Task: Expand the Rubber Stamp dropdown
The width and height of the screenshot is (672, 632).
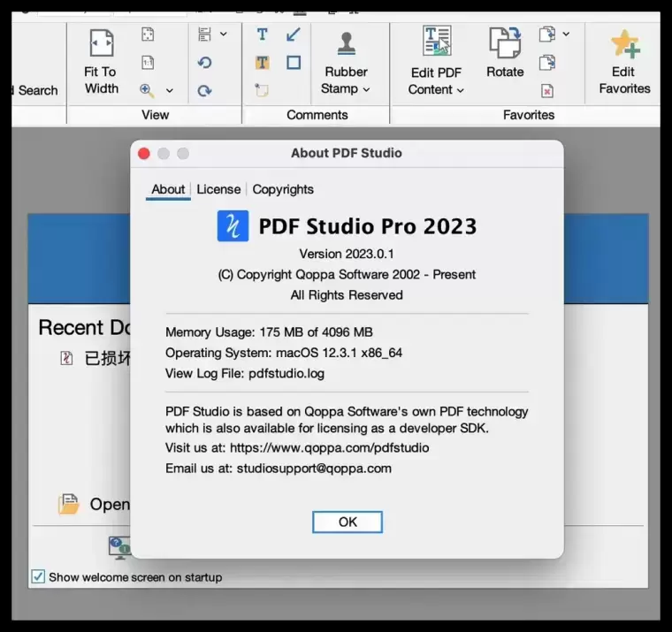Action: 366,89
